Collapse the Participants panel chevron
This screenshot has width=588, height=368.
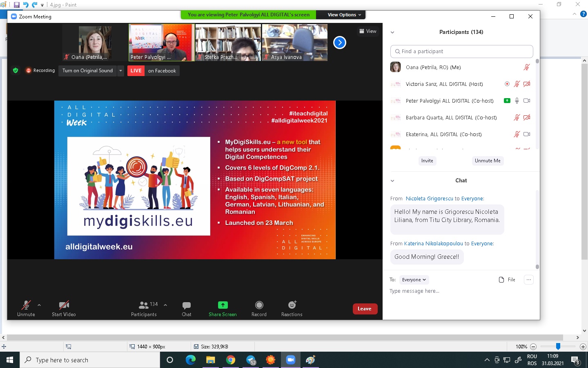(392, 32)
